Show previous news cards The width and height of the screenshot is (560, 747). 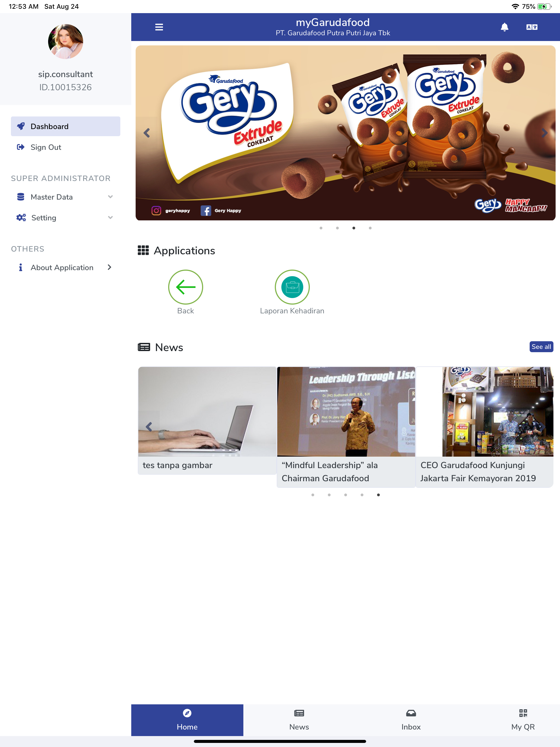pos(149,427)
